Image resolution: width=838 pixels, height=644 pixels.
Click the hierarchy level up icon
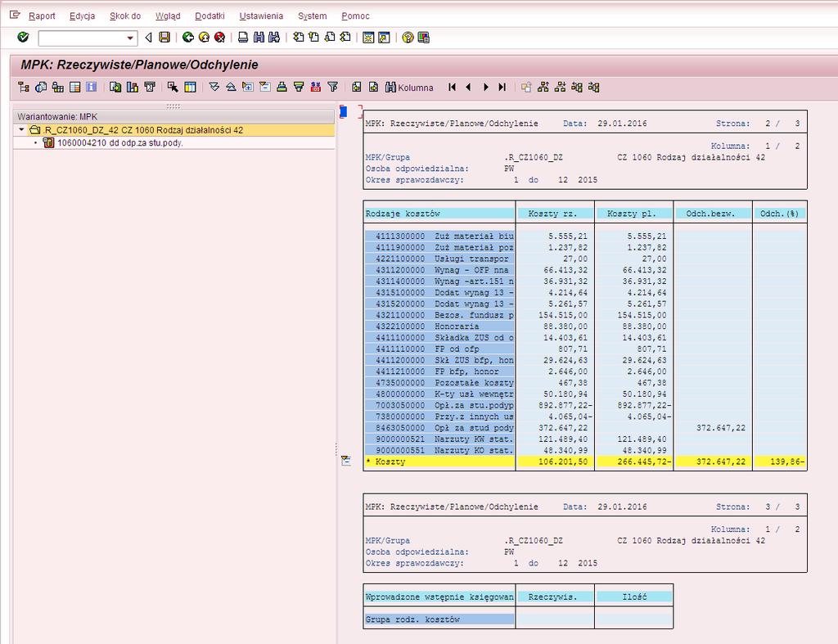(543, 87)
